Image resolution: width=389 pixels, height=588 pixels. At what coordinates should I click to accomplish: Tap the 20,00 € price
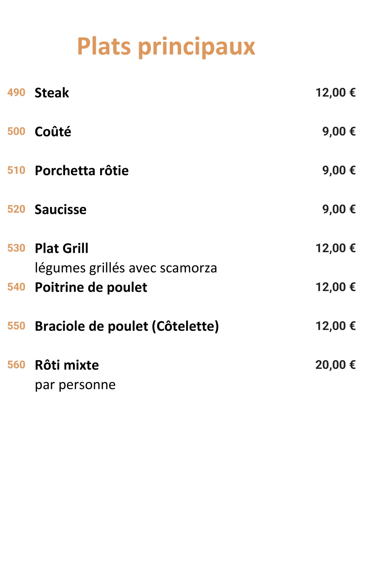(x=335, y=365)
